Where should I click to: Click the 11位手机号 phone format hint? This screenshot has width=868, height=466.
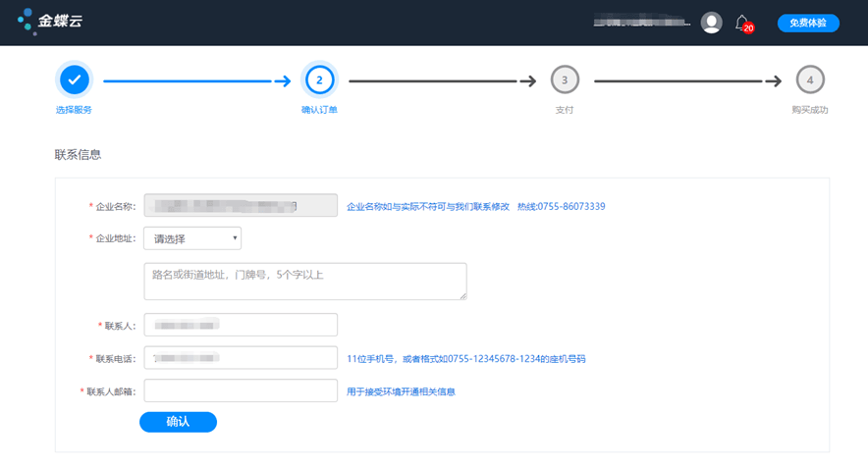click(x=466, y=359)
